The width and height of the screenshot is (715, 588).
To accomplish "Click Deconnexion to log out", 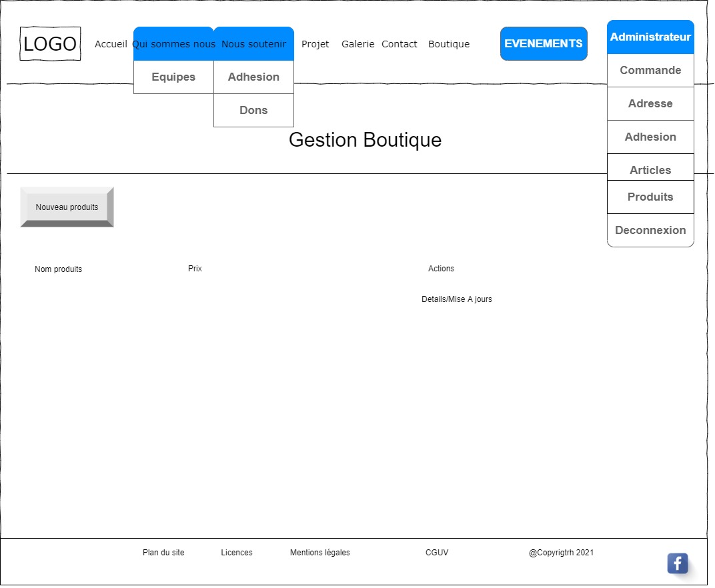I will (650, 231).
